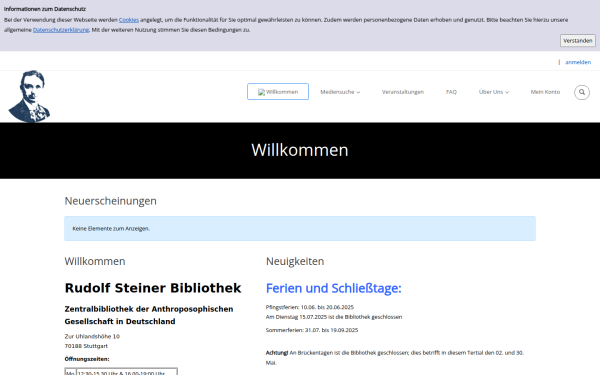Expand the Über Uns dropdown chevron
Viewport: 600px width, 375px height.
[x=507, y=92]
